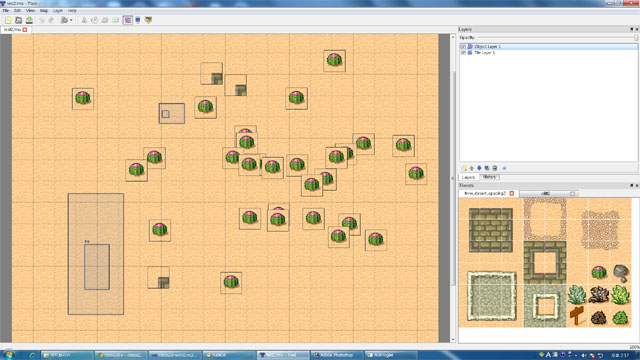Close the Tilesets panel

637,185
